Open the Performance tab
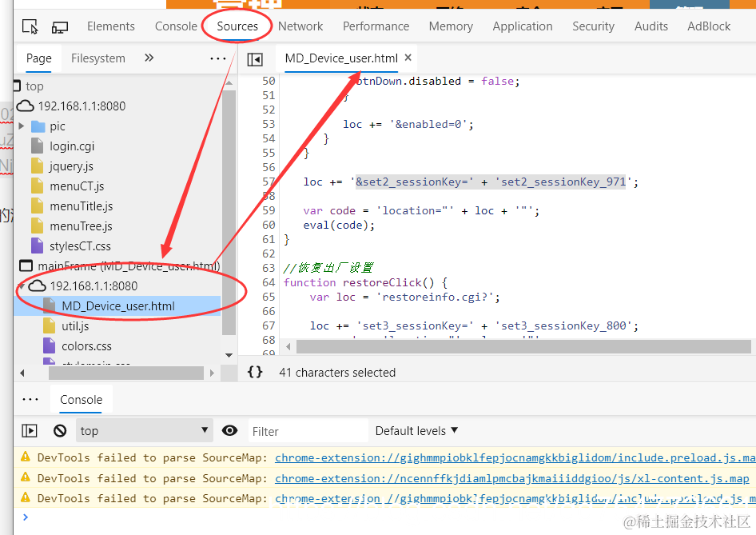 (376, 26)
